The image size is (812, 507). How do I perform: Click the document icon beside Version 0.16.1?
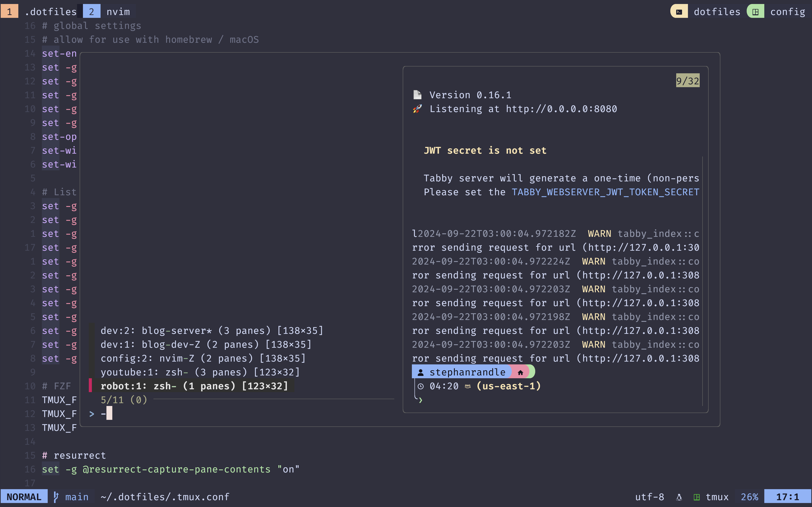pyautogui.click(x=417, y=95)
